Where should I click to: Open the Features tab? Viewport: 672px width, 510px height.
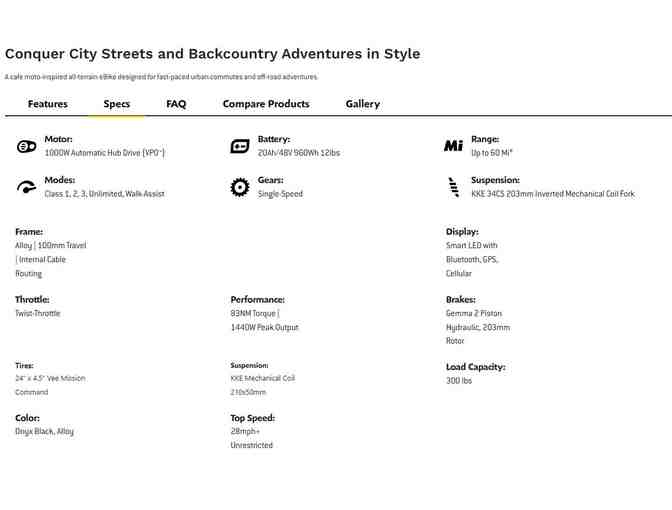point(48,104)
